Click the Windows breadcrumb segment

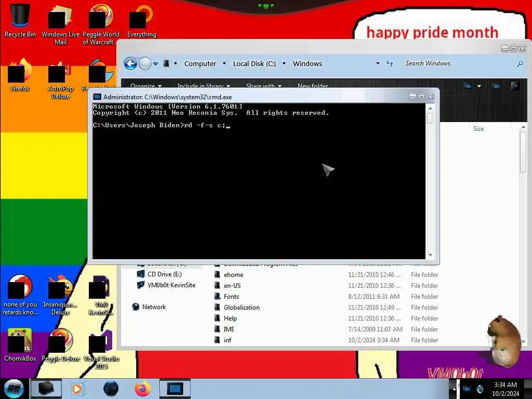point(308,63)
